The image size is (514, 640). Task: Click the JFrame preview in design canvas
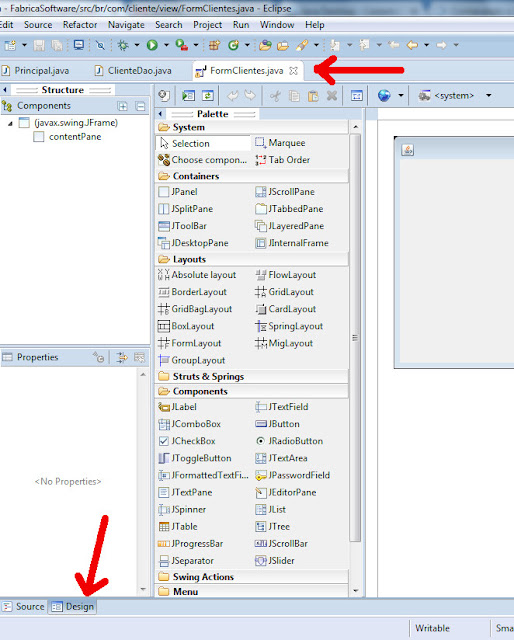(454, 252)
